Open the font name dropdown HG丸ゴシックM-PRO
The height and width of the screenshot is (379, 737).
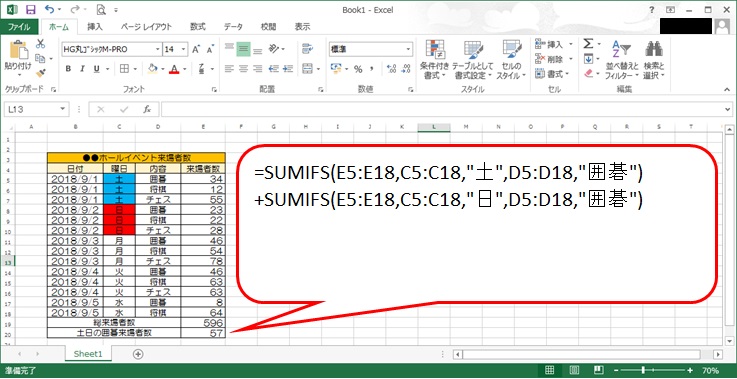click(x=158, y=49)
